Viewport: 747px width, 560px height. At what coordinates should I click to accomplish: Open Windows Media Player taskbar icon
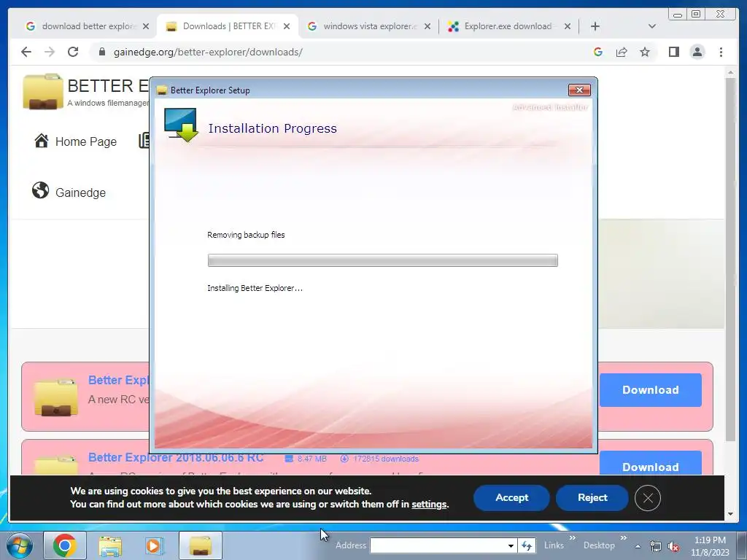153,545
